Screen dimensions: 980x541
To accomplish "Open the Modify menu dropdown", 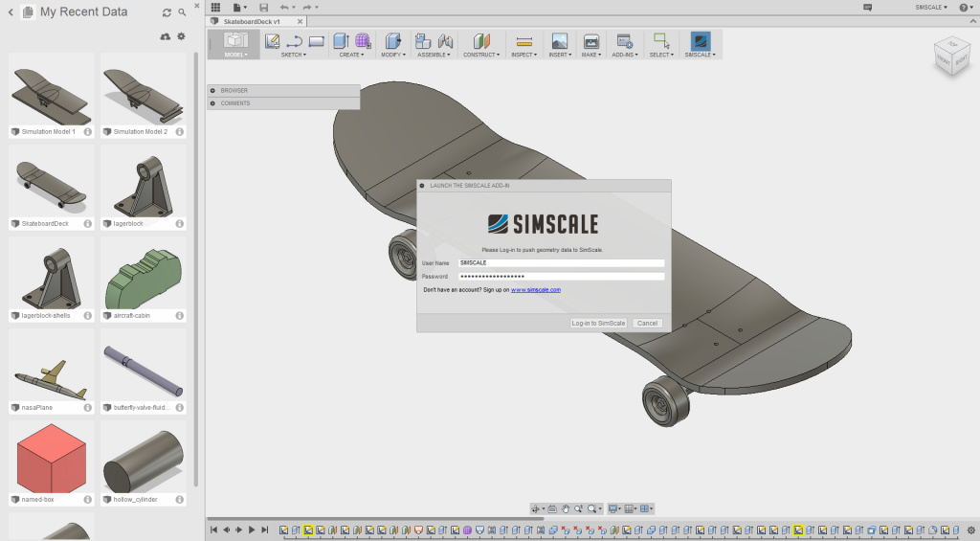I will click(x=392, y=55).
